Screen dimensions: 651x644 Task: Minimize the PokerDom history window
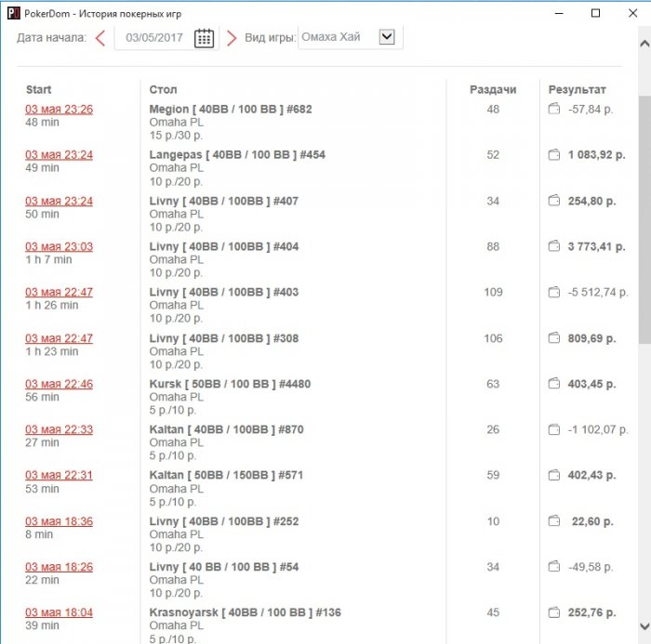559,13
